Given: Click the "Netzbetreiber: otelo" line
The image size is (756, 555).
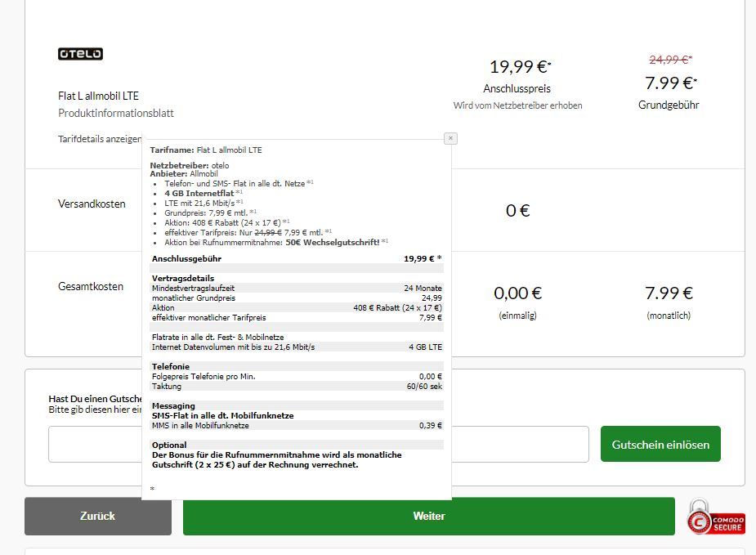Looking at the screenshot, I should pyautogui.click(x=190, y=165).
